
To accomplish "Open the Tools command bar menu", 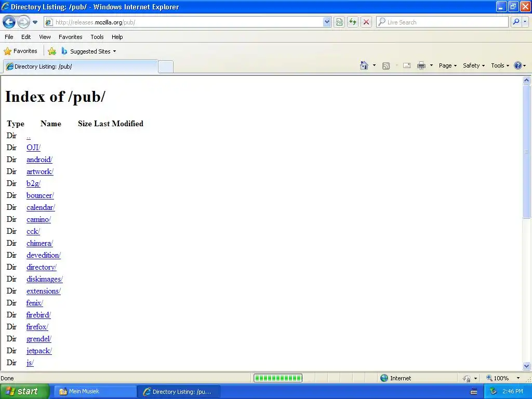I will click(x=500, y=65).
